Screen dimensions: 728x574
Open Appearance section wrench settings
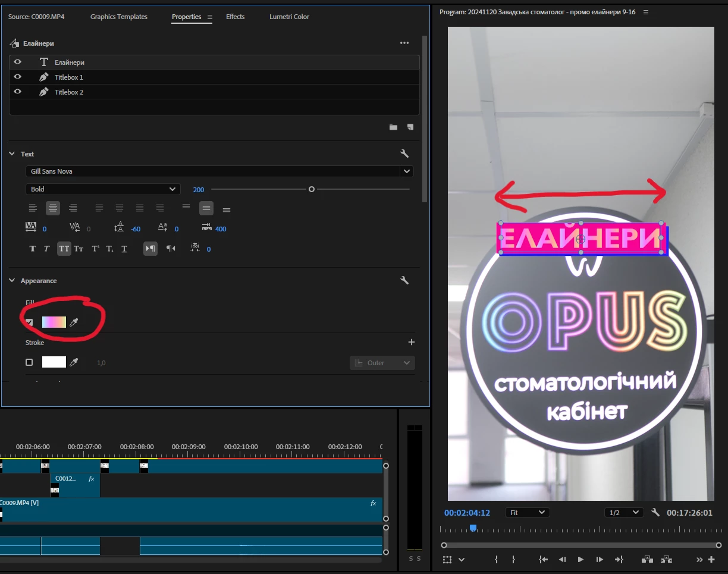point(404,280)
